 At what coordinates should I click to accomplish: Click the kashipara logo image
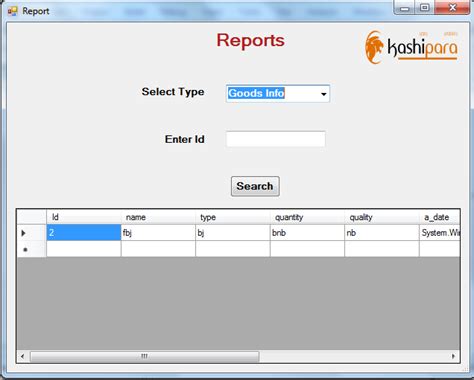pyautogui.click(x=411, y=47)
